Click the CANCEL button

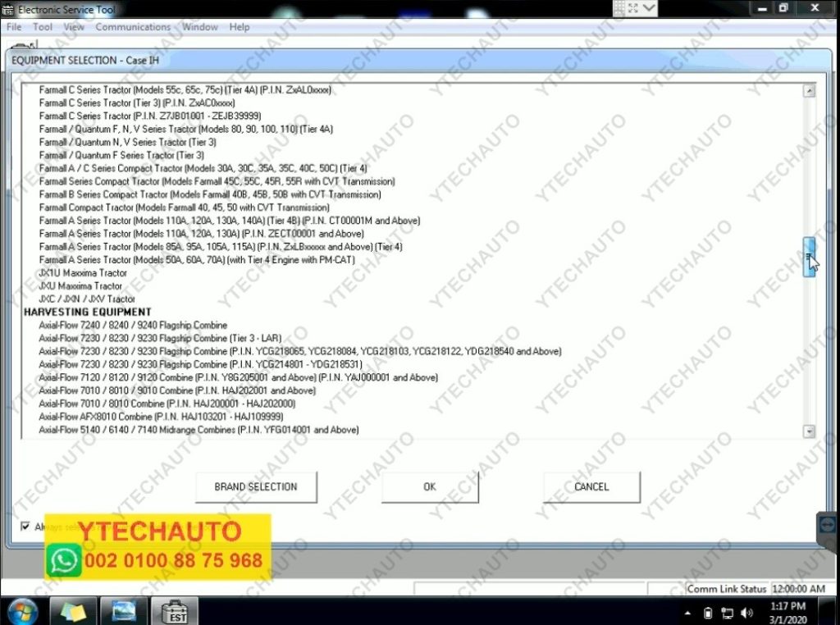pyautogui.click(x=591, y=487)
